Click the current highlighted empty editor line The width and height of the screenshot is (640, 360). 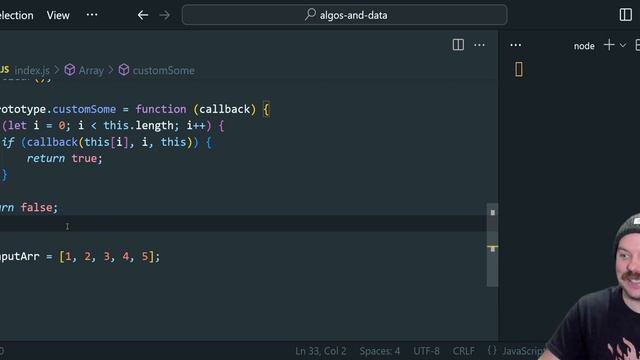[x=243, y=224]
